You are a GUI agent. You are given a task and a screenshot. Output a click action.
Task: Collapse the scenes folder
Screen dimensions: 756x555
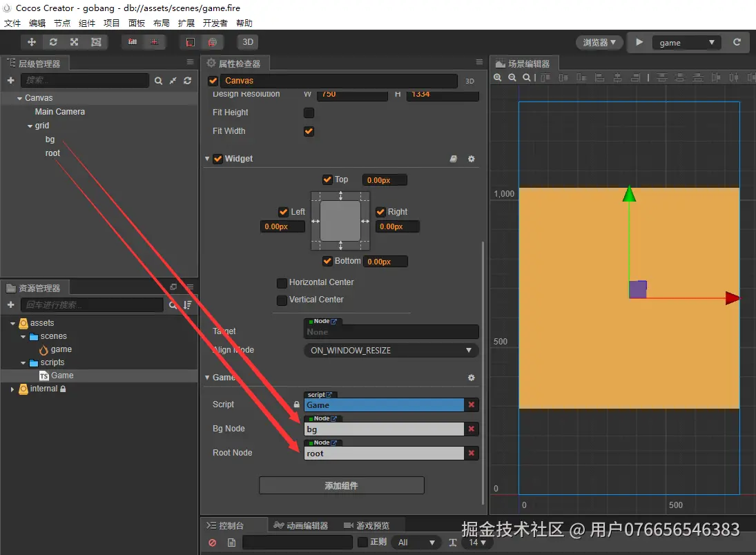[x=23, y=337]
